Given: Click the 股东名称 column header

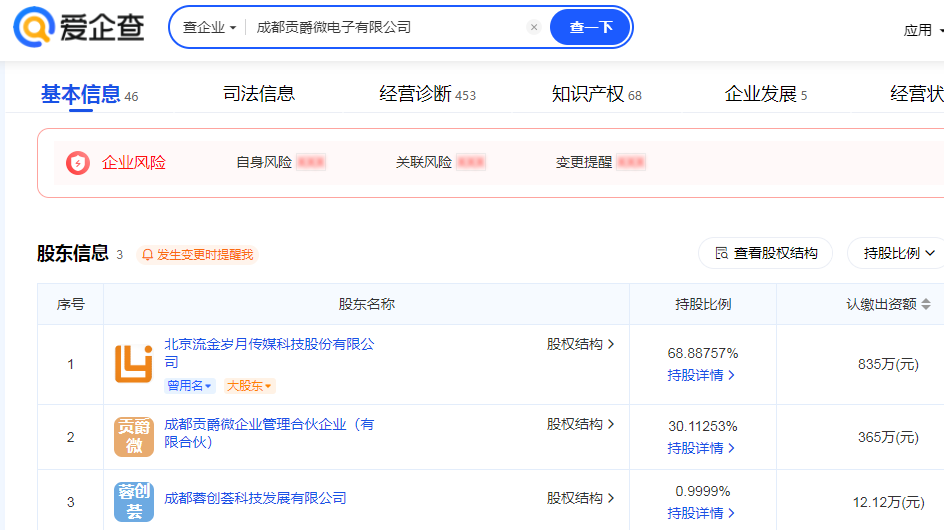Looking at the screenshot, I should (366, 304).
